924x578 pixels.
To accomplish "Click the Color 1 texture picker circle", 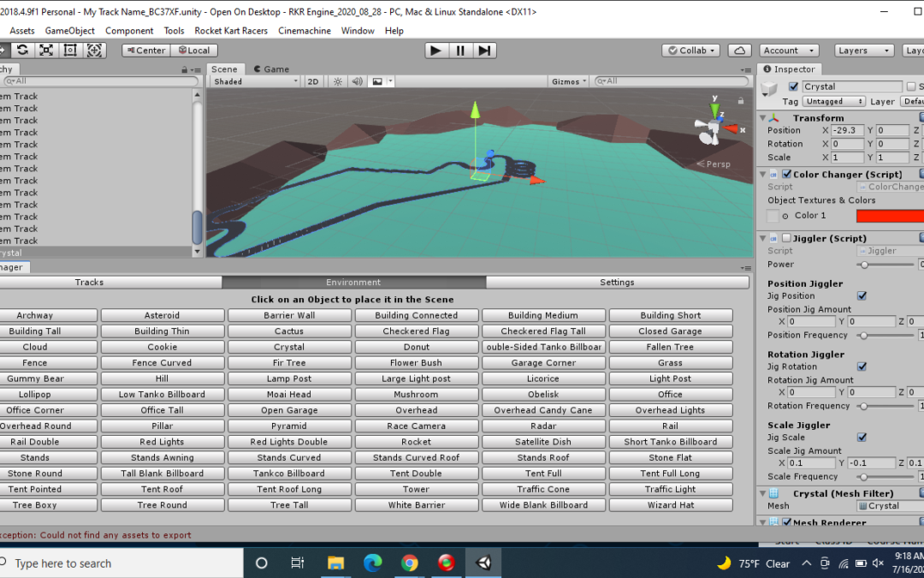I will click(x=785, y=217).
